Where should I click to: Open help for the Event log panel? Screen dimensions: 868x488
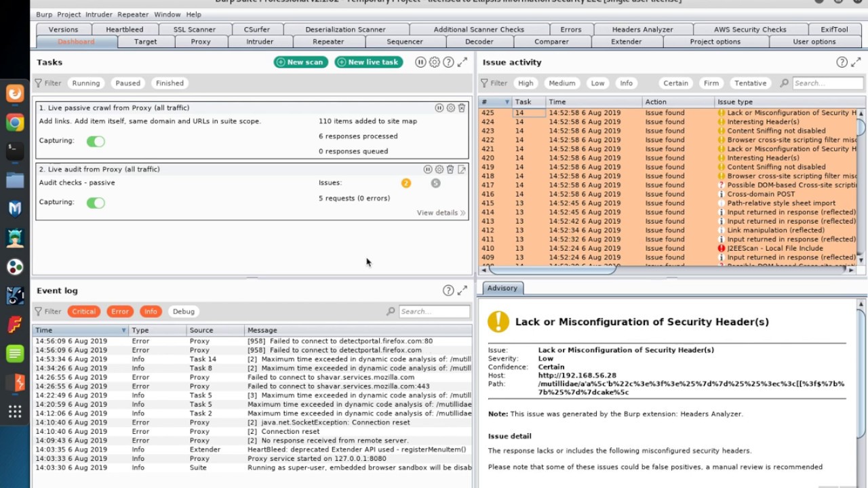(448, 291)
